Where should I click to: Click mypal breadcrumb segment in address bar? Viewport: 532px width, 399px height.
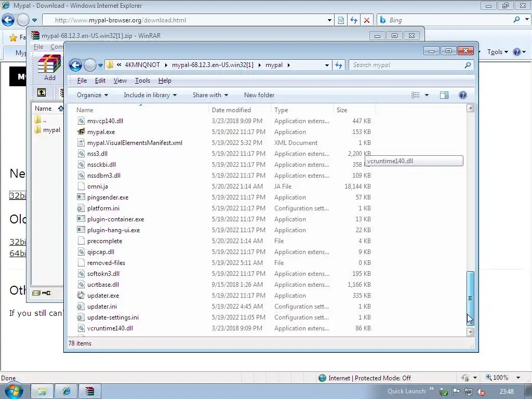[x=274, y=65]
